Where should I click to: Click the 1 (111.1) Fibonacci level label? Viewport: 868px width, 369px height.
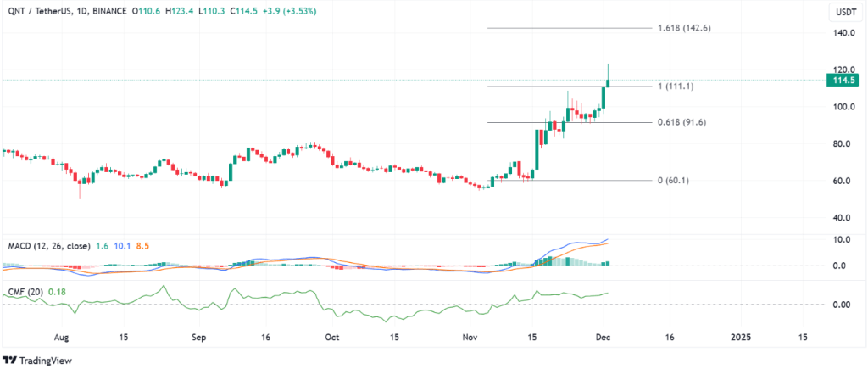(x=676, y=87)
